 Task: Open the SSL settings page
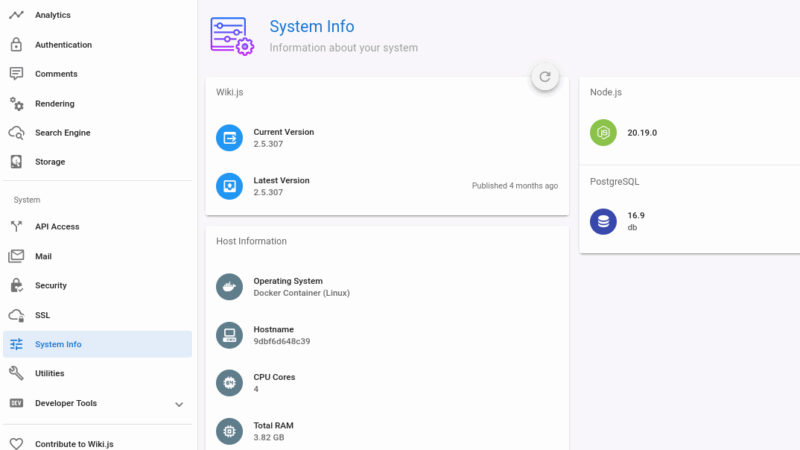97,315
